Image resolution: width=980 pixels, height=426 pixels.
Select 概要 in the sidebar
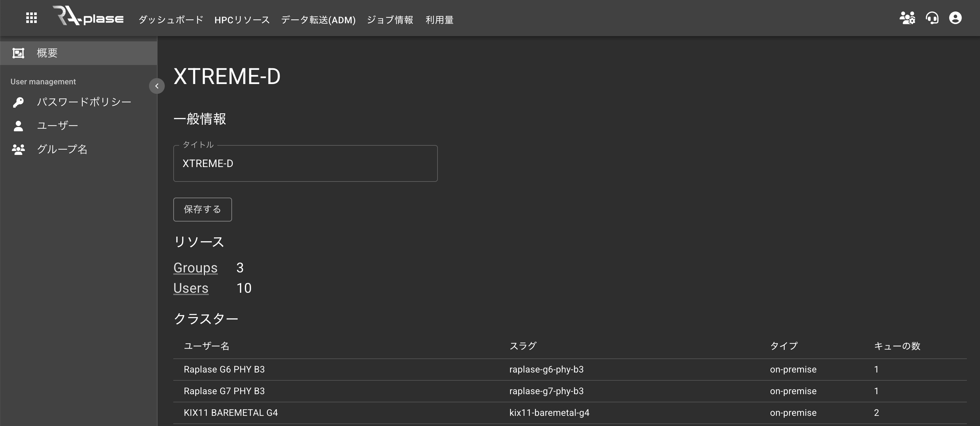(78, 53)
